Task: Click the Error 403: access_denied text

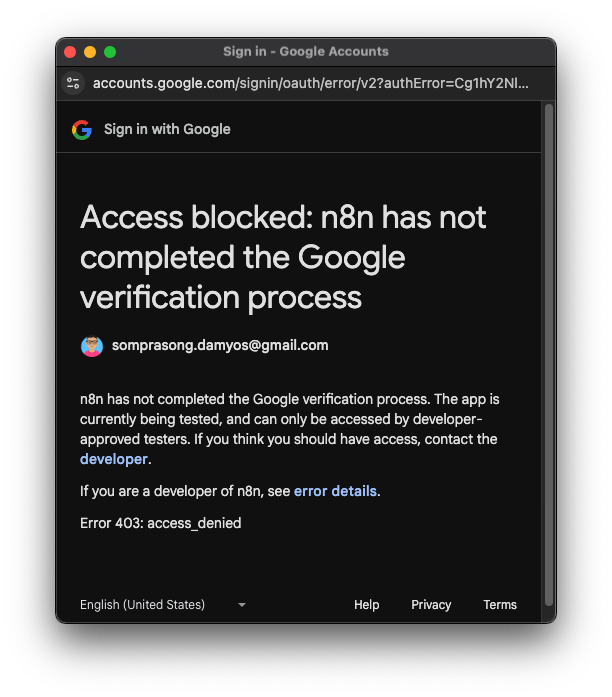Action: [160, 523]
